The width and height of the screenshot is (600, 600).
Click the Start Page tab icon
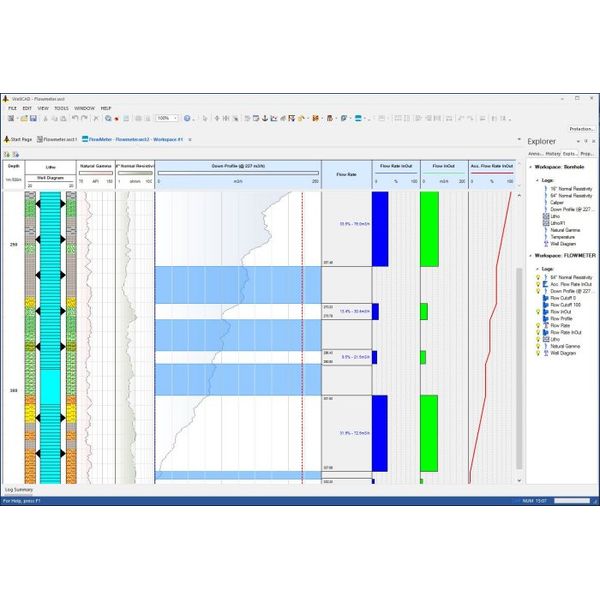[6, 140]
